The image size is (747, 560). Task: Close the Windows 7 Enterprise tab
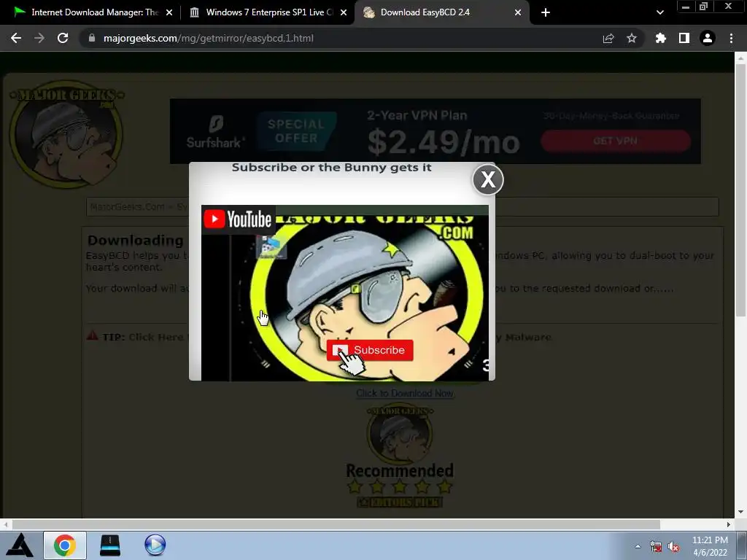pos(344,12)
